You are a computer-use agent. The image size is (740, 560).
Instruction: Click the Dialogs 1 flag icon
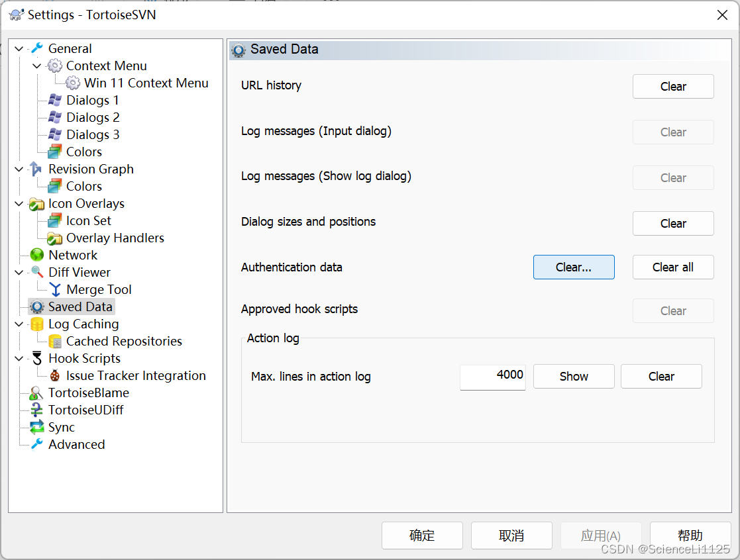55,100
